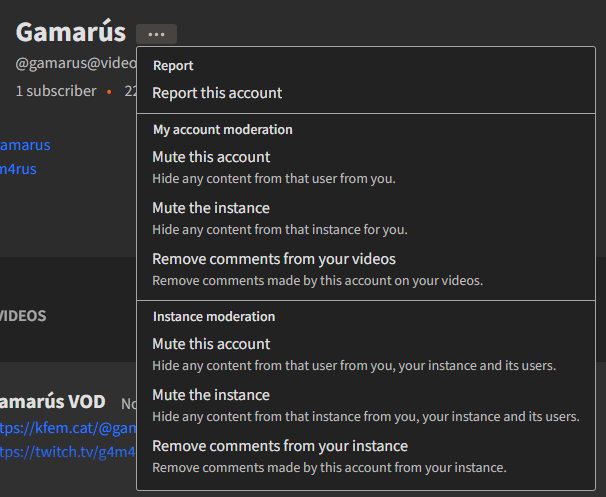Screen dimensions: 606x497
Task: Open the Gamarús VOD channel title
Action: pos(52,402)
